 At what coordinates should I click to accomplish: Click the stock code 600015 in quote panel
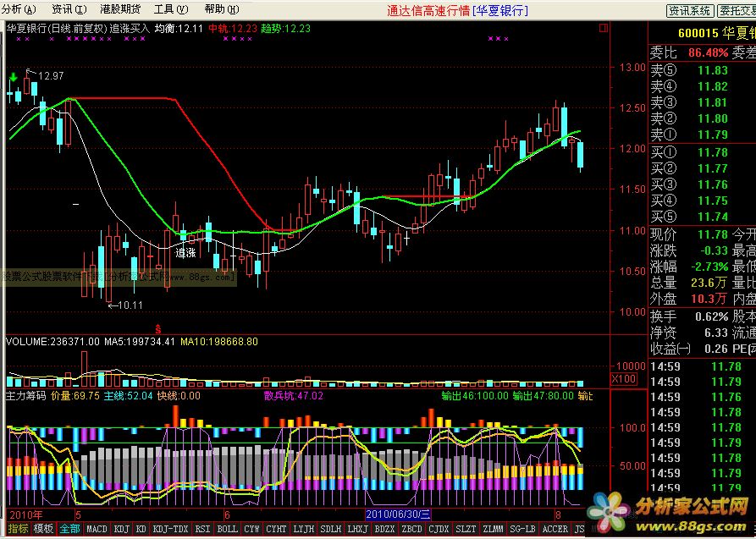pos(698,33)
